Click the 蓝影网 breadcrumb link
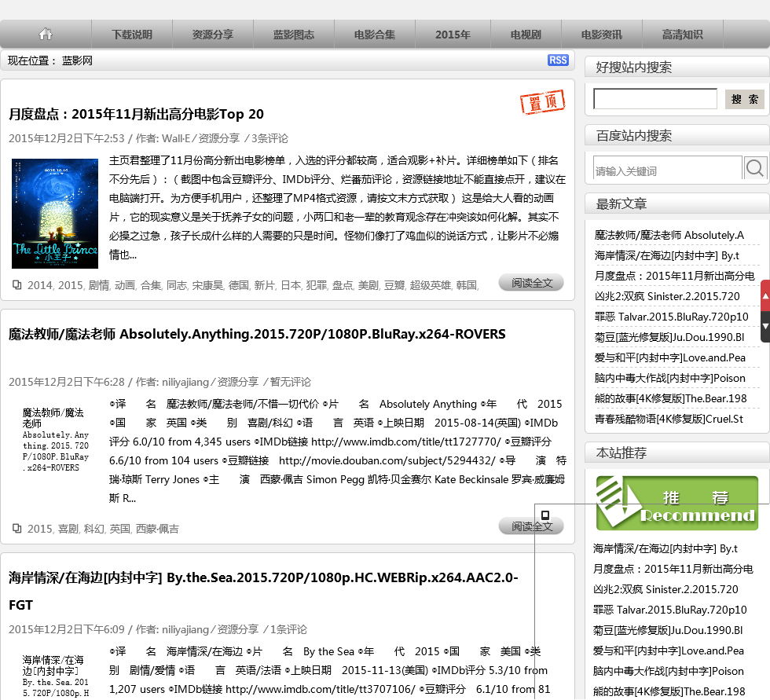770x700 pixels. coord(77,60)
